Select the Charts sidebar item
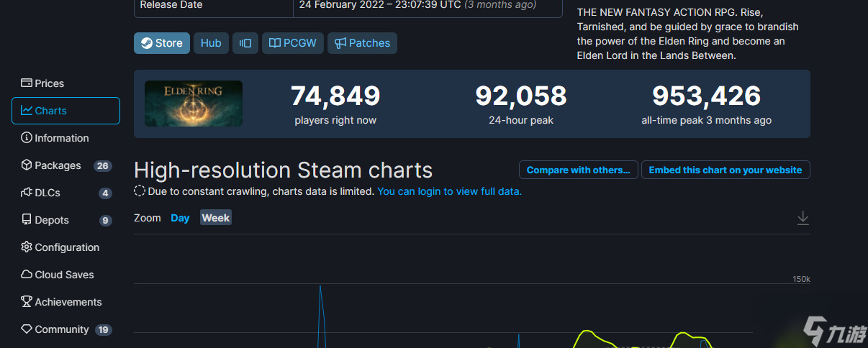 pos(65,111)
